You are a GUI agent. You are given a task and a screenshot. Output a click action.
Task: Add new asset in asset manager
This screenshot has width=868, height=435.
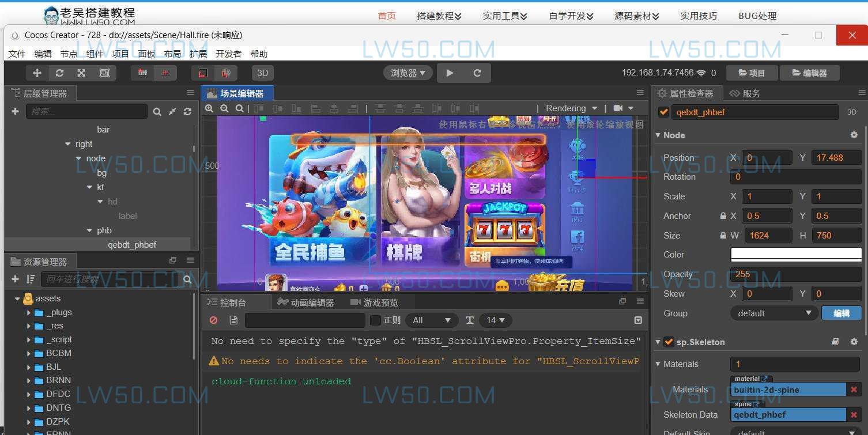(x=15, y=279)
